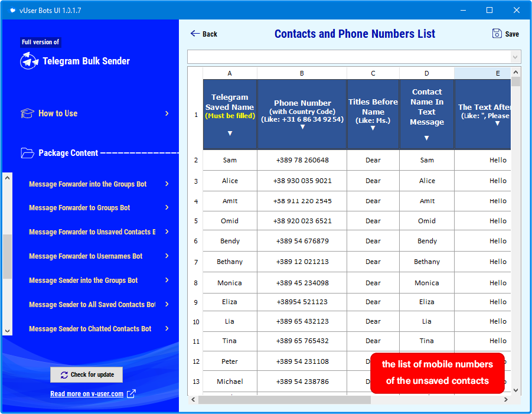This screenshot has width=532, height=414.
Task: Expand Message Forwarder into the Groups Bot chevron
Action: pyautogui.click(x=167, y=184)
